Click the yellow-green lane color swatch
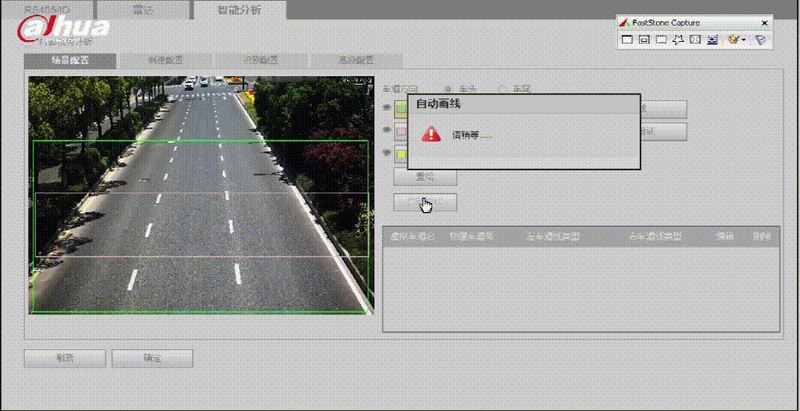The height and width of the screenshot is (411, 800). [402, 154]
